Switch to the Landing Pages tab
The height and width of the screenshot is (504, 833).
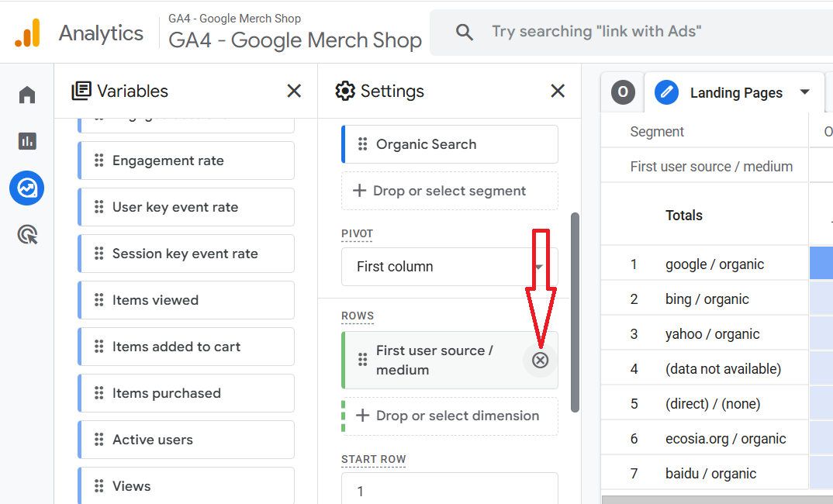point(735,93)
